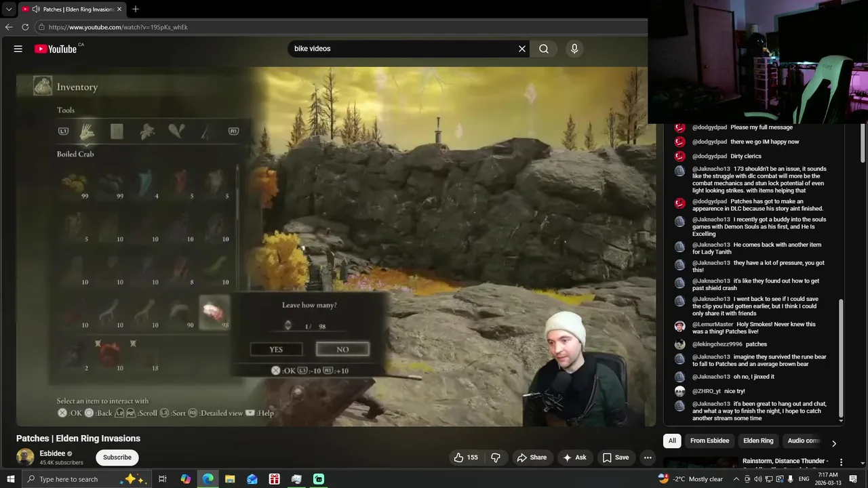Open the tab actions dropdown arrow
This screenshot has width=868, height=488.
(x=9, y=9)
